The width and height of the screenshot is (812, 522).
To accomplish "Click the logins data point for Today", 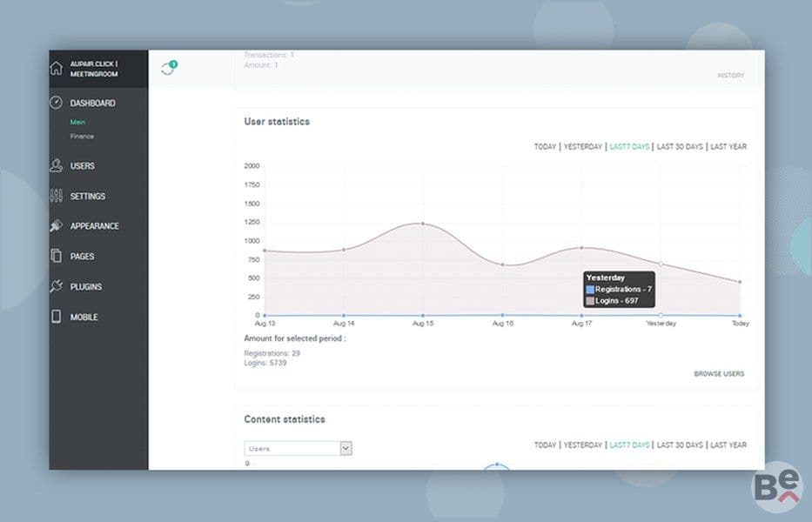I will click(x=740, y=282).
